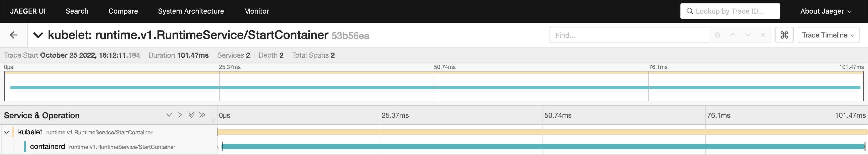Go to the Search page
Viewport: 868px width, 155px height.
pyautogui.click(x=77, y=11)
